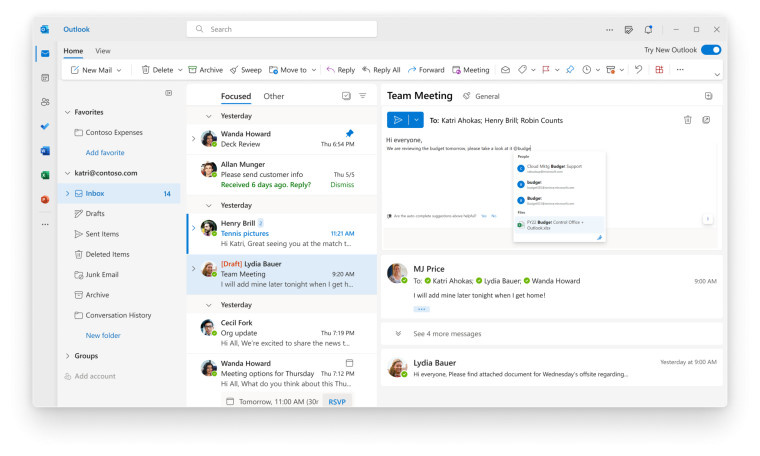Open the Delete dropdown arrow
This screenshot has height=456, width=760.
click(x=180, y=70)
